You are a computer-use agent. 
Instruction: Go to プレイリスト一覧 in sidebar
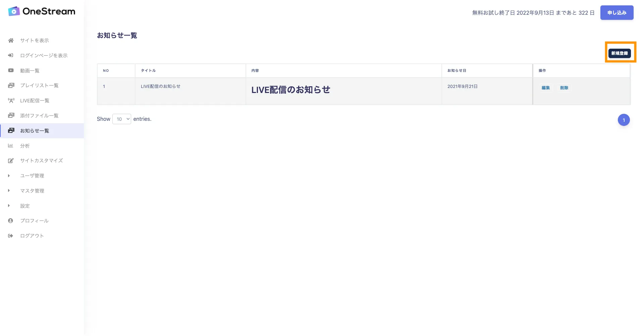point(39,85)
